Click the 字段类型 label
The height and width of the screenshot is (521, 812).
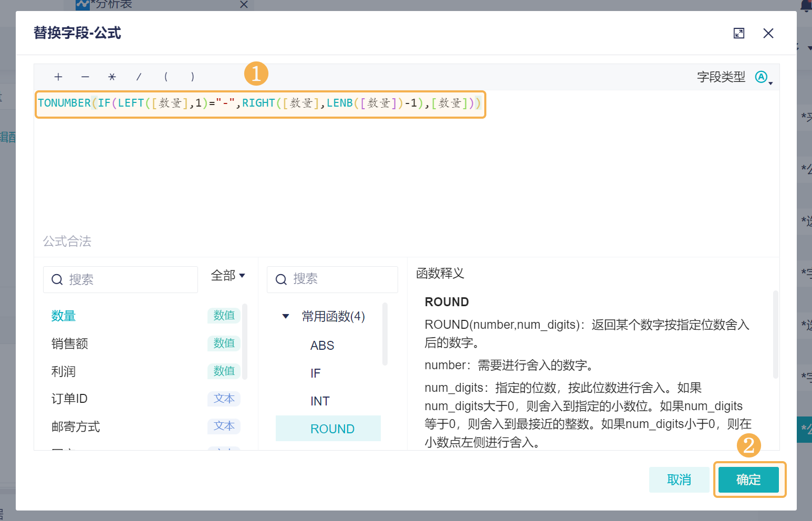[721, 77]
